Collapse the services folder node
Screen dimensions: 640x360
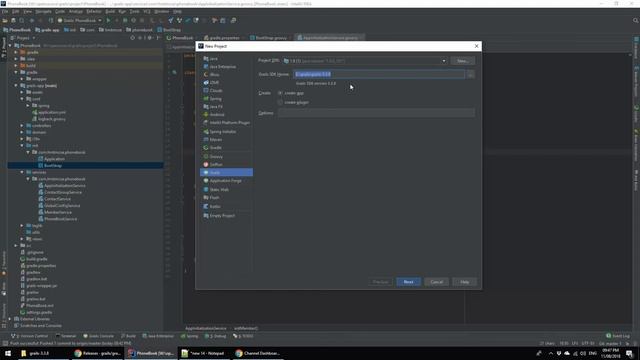click(22, 172)
